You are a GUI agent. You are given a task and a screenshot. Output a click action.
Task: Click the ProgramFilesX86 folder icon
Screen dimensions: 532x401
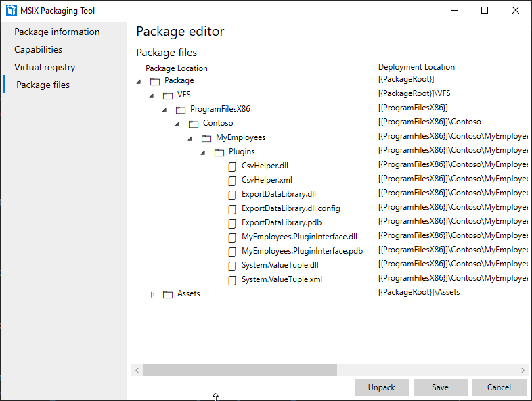click(181, 110)
